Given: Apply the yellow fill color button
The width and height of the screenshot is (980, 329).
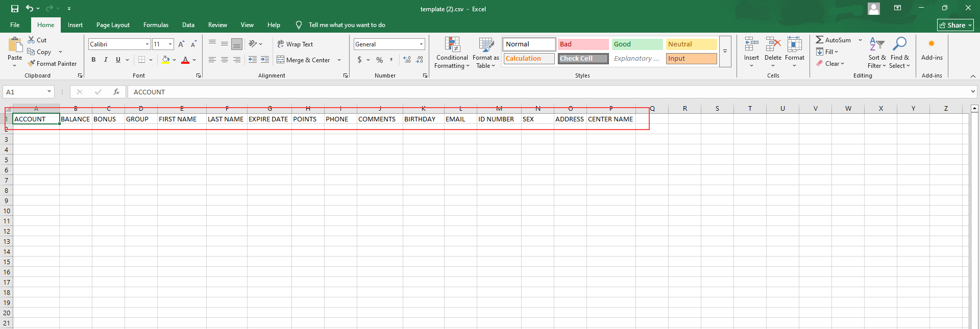Looking at the screenshot, I should pos(165,60).
